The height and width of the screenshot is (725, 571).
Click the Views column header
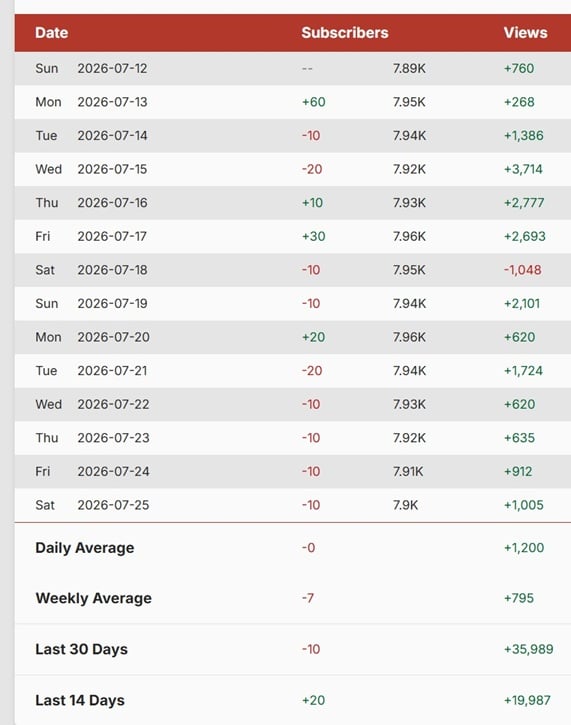point(525,33)
